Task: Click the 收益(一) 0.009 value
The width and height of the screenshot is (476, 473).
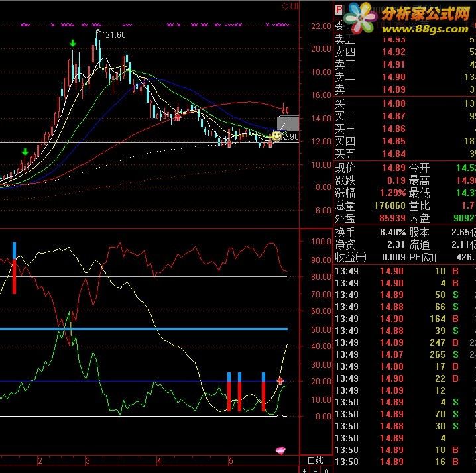Action: click(394, 257)
